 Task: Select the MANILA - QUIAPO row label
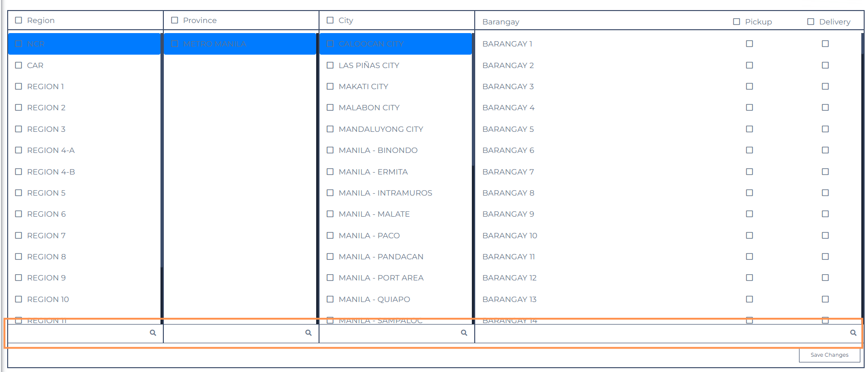tap(374, 299)
